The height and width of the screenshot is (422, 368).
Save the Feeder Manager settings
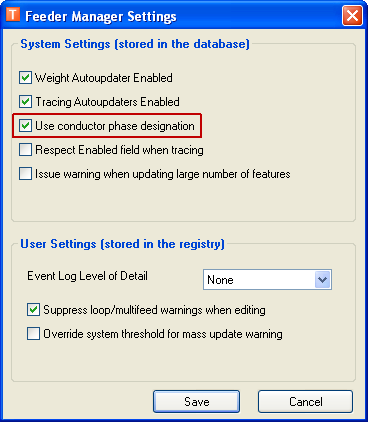point(197,402)
